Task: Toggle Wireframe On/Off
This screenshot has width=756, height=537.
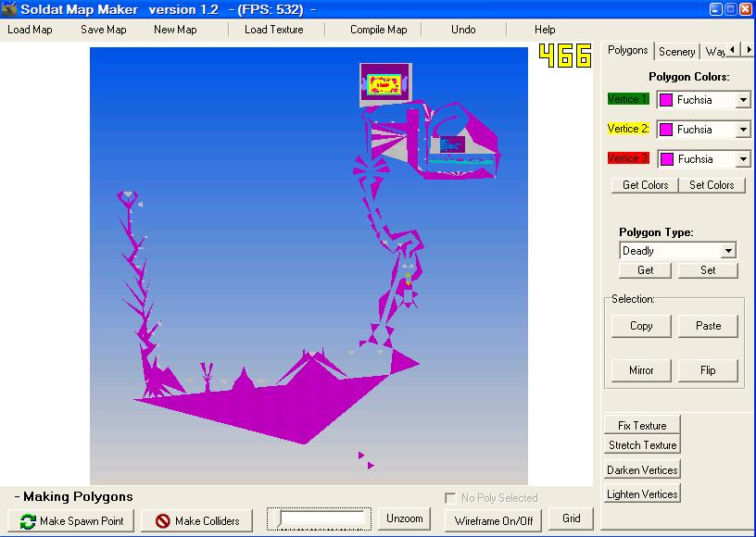Action: click(493, 520)
